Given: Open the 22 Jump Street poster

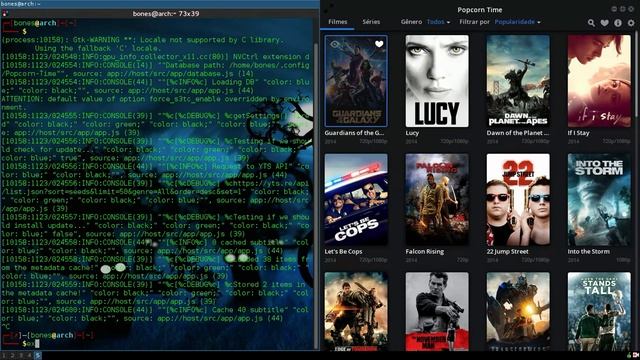Looking at the screenshot, I should pos(518,200).
